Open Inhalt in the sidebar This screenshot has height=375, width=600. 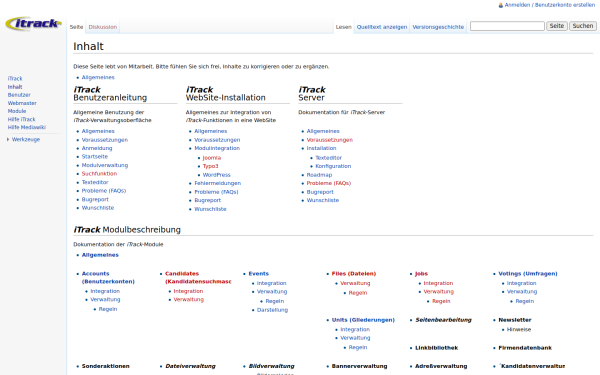[x=15, y=87]
